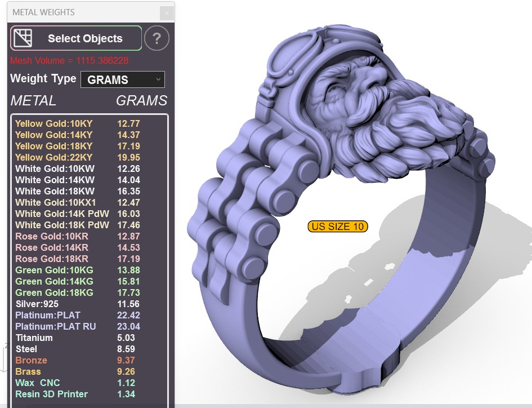Click the METAL WEIGHTS panel title
The height and width of the screenshot is (408, 532).
pyautogui.click(x=43, y=12)
